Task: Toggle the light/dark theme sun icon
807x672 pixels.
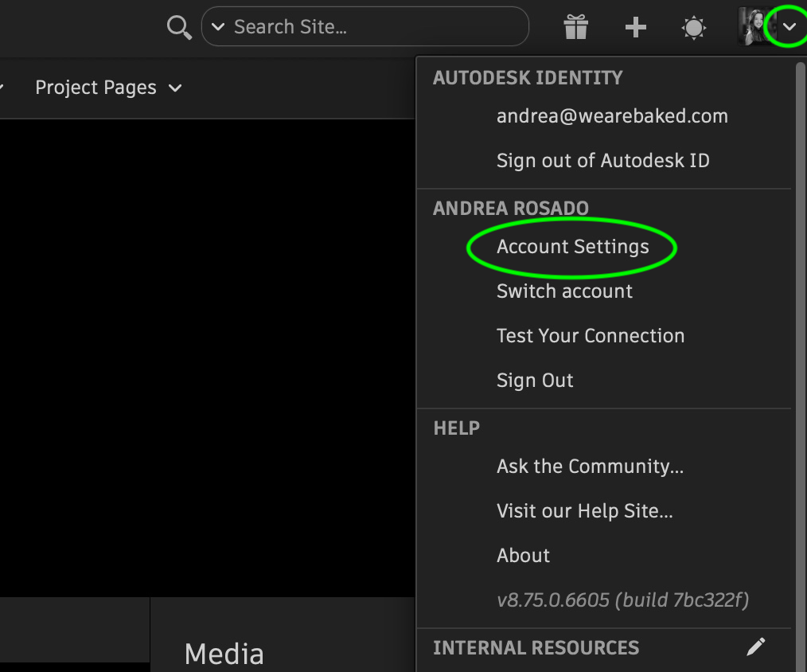Action: 694,28
